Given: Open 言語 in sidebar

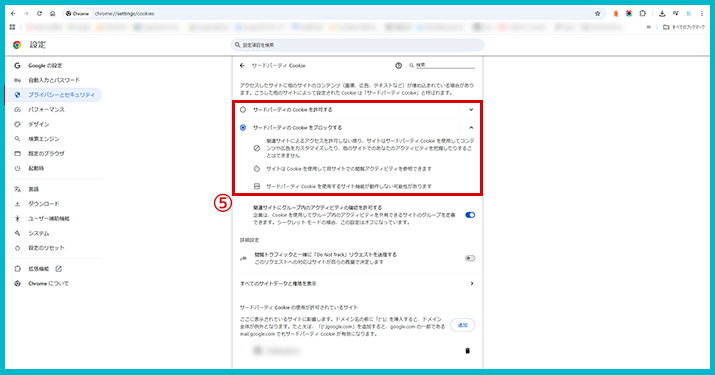Looking at the screenshot, I should tap(33, 189).
